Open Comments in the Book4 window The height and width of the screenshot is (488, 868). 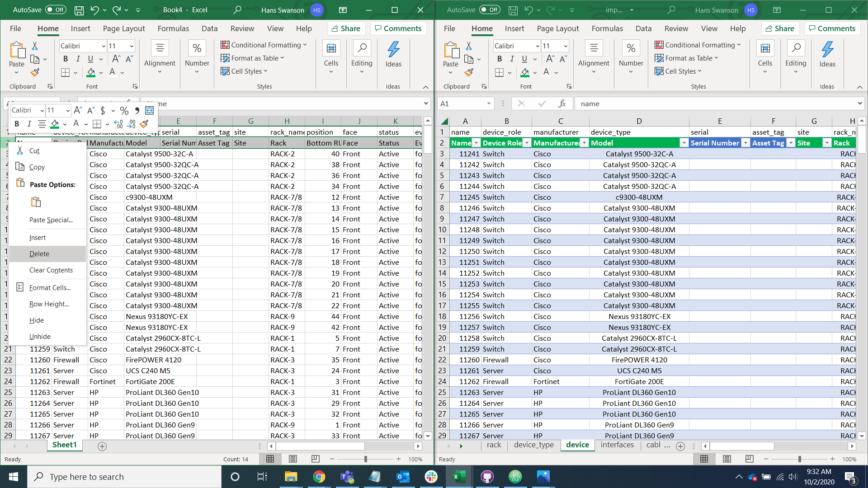pyautogui.click(x=398, y=28)
